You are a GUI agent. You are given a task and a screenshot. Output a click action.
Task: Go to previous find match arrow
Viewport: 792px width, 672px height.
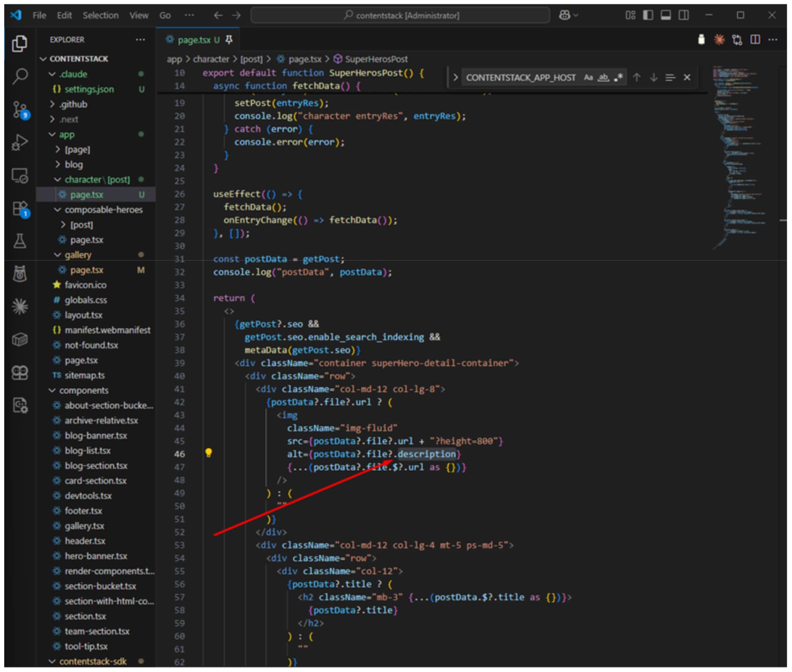636,77
